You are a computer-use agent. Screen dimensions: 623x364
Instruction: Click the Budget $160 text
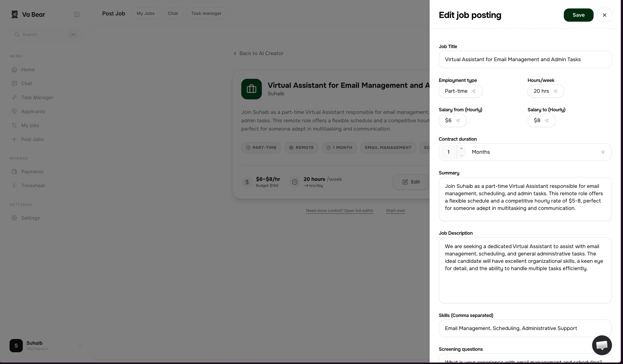pyautogui.click(x=267, y=186)
